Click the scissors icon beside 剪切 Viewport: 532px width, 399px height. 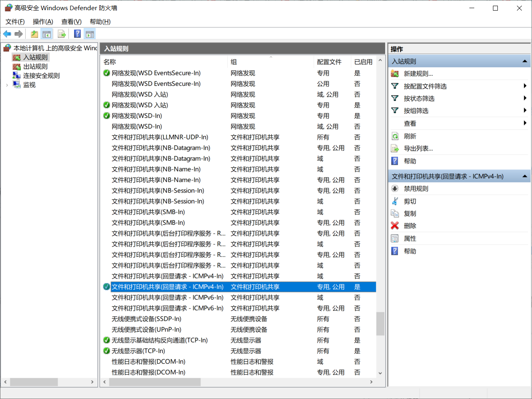pyautogui.click(x=395, y=201)
